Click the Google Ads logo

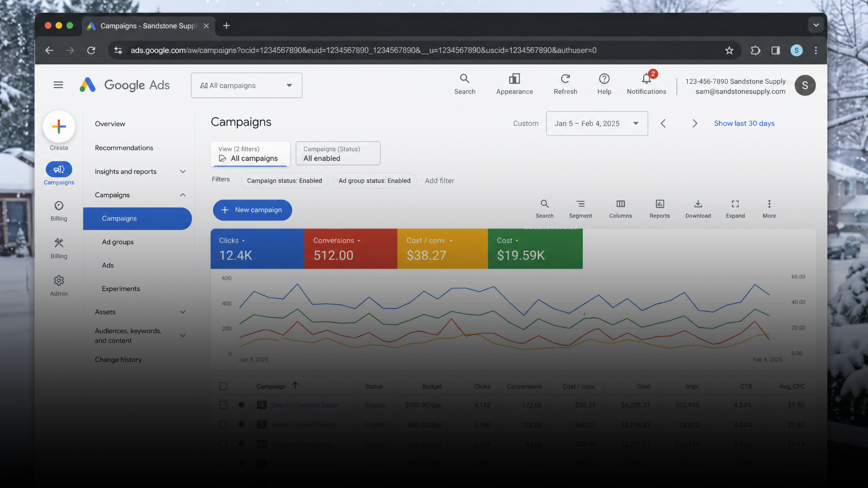click(x=125, y=85)
